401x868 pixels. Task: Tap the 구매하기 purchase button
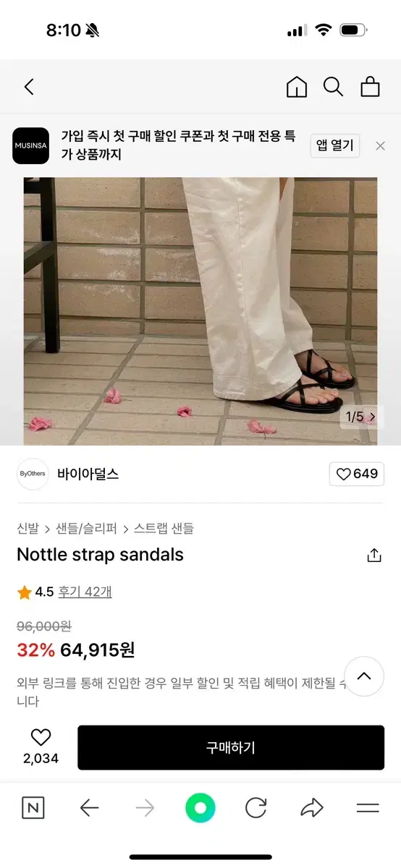coord(231,748)
